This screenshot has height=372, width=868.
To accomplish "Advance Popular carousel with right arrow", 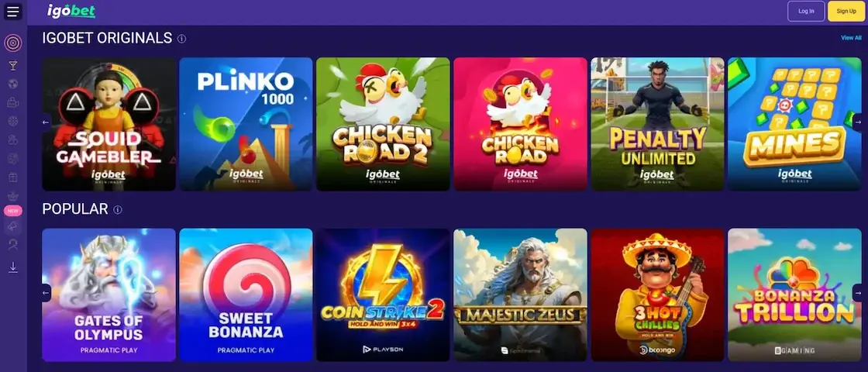I will 858,293.
